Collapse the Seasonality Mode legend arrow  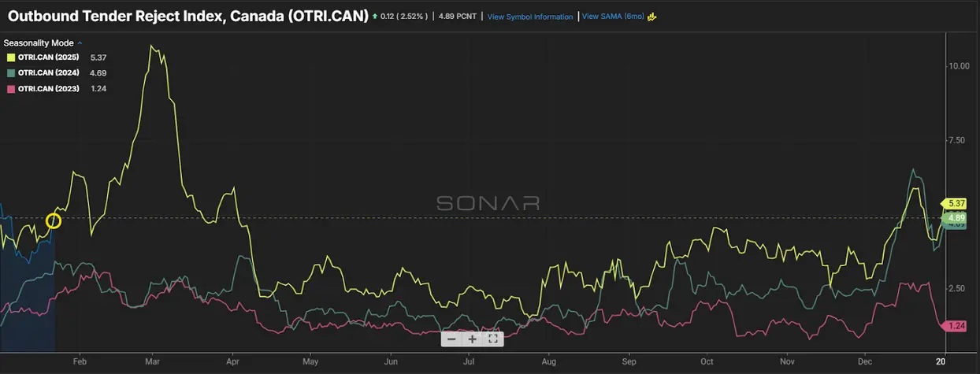[x=80, y=43]
